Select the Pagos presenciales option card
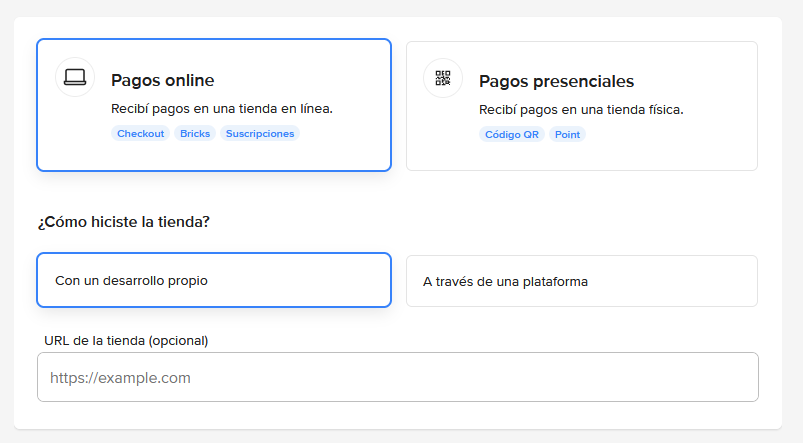This screenshot has height=443, width=803. pyautogui.click(x=582, y=106)
